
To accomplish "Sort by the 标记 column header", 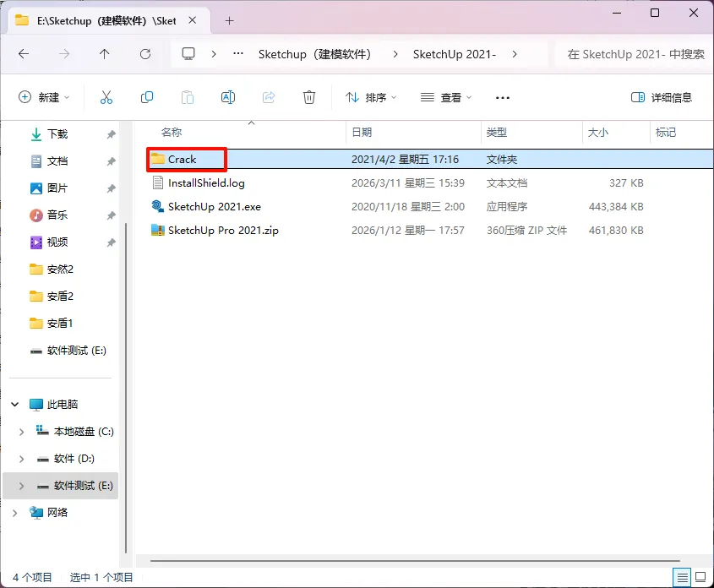I will pyautogui.click(x=665, y=133).
